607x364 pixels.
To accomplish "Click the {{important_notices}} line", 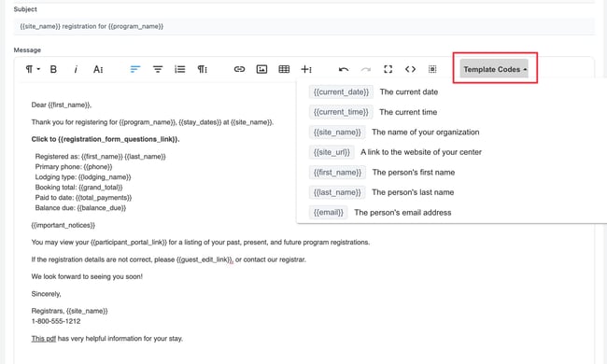I will (64, 225).
